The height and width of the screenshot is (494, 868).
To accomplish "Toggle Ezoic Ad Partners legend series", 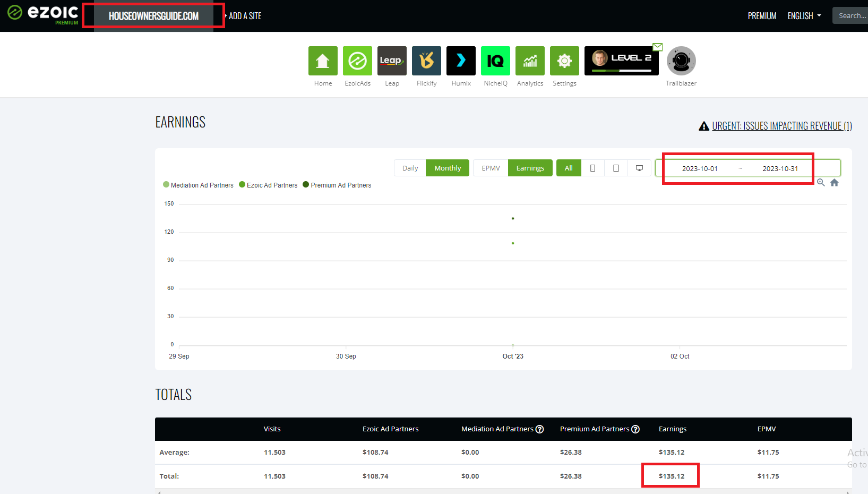I will (268, 185).
